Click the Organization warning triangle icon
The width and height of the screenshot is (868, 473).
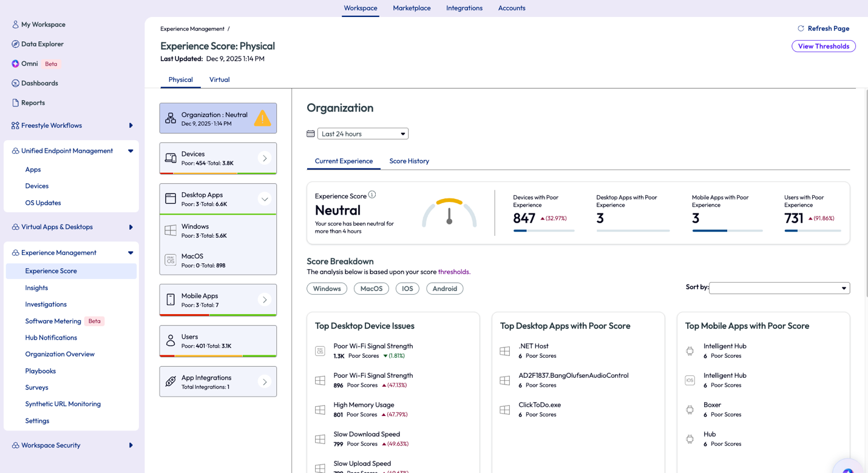click(262, 118)
